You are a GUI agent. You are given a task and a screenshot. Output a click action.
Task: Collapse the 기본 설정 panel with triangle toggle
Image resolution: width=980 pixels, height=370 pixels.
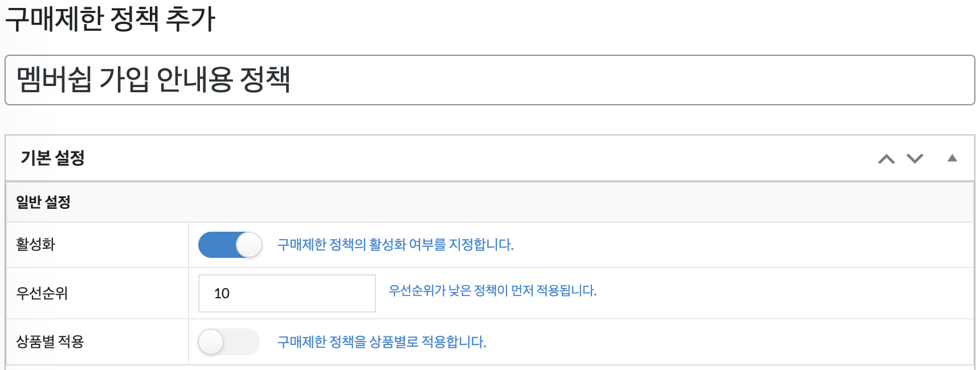click(x=952, y=158)
